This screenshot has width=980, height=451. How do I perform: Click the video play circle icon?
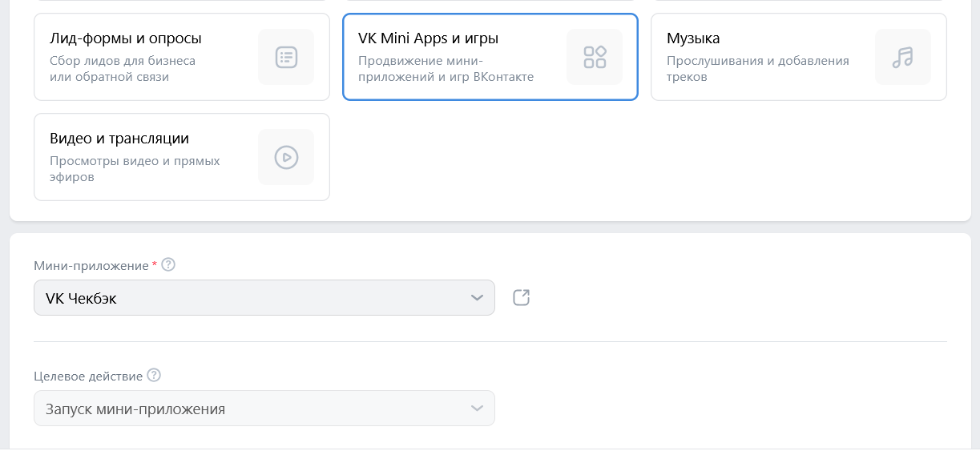point(286,157)
